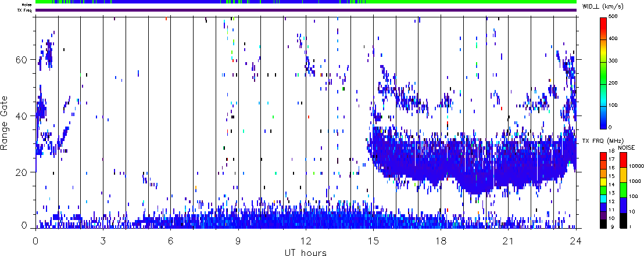Click the dense scatter band after 18 UT
Screen dimensions: 644x256
coord(509,164)
